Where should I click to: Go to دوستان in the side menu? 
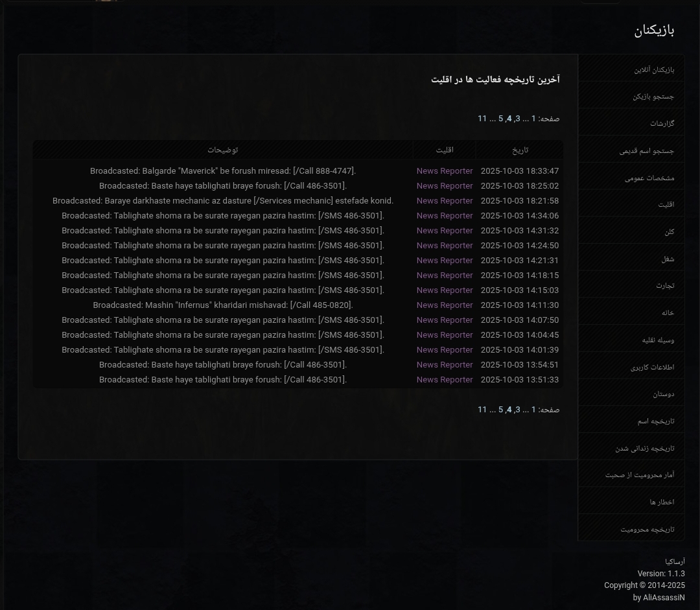point(663,394)
